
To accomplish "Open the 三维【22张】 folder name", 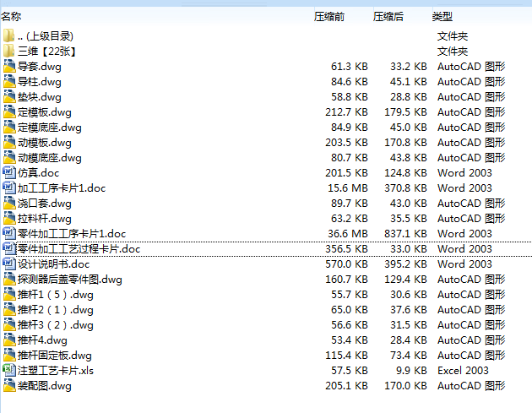I will [x=46, y=52].
